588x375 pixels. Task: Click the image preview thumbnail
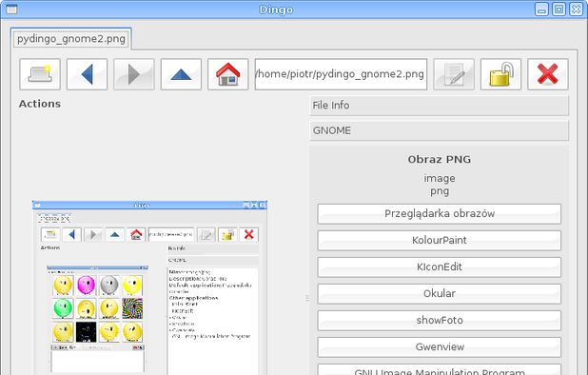(x=149, y=287)
